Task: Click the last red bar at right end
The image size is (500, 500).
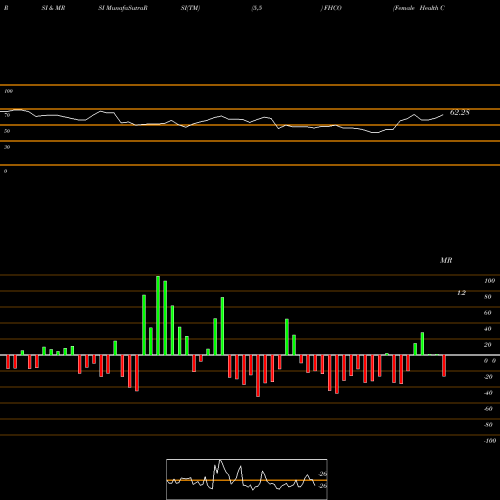Action: pyautogui.click(x=444, y=366)
